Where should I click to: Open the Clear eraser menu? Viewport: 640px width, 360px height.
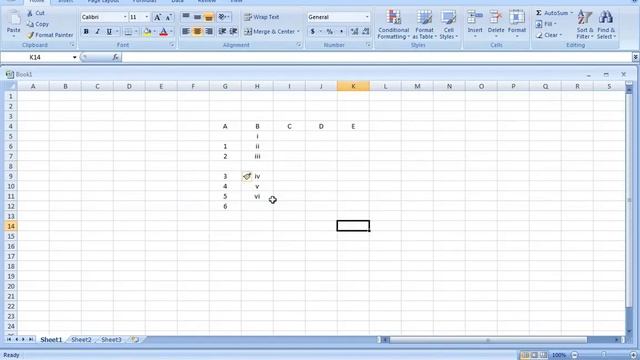pos(548,35)
